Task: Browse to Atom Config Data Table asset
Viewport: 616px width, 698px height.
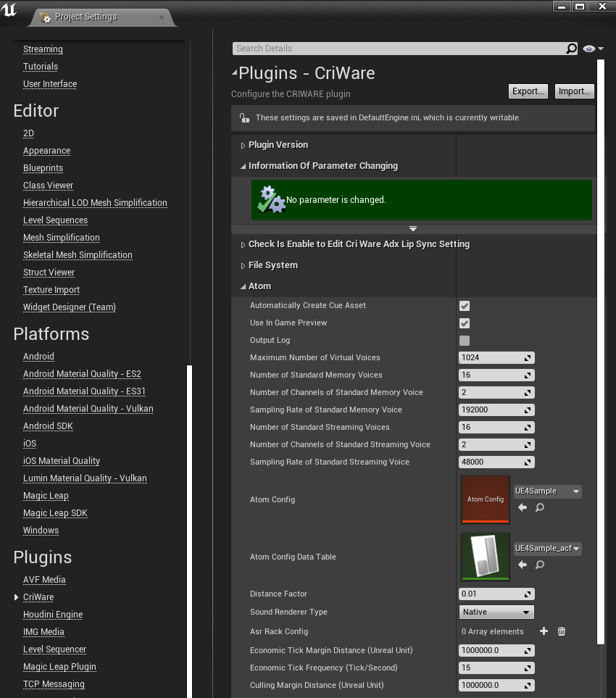Action: point(540,565)
